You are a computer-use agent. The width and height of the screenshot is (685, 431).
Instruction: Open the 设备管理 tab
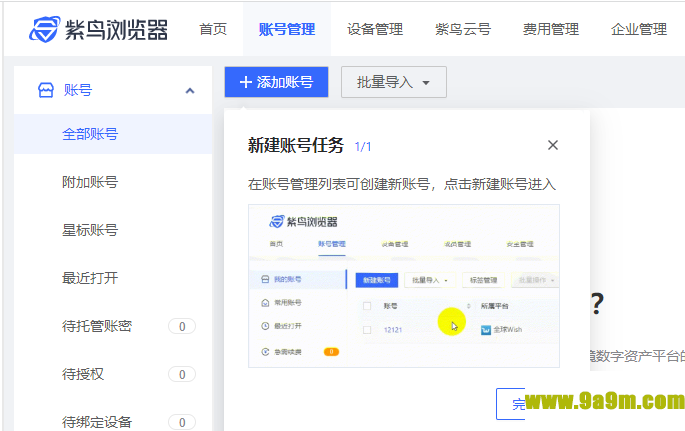pos(375,29)
